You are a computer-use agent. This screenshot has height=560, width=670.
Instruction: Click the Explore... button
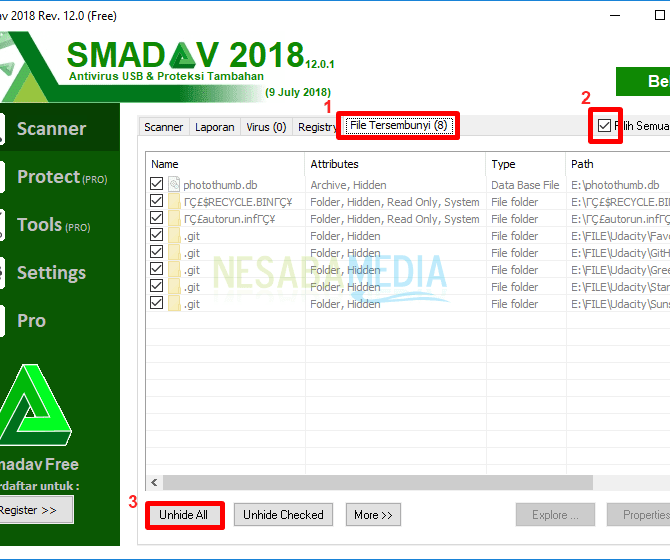(x=555, y=515)
